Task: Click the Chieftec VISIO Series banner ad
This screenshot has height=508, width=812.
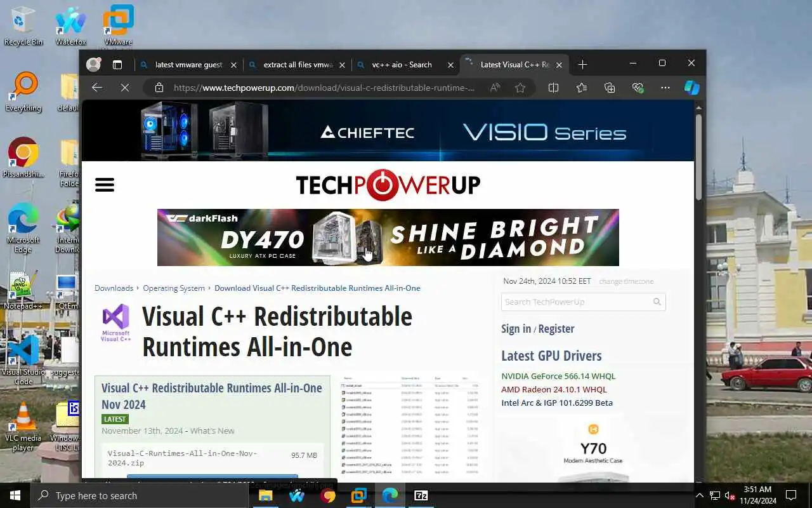Action: click(388, 130)
